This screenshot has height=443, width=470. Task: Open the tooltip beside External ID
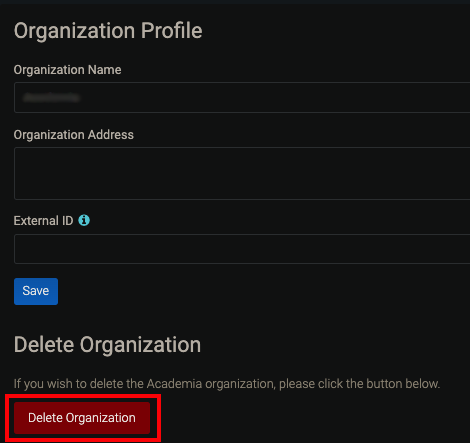(84, 220)
